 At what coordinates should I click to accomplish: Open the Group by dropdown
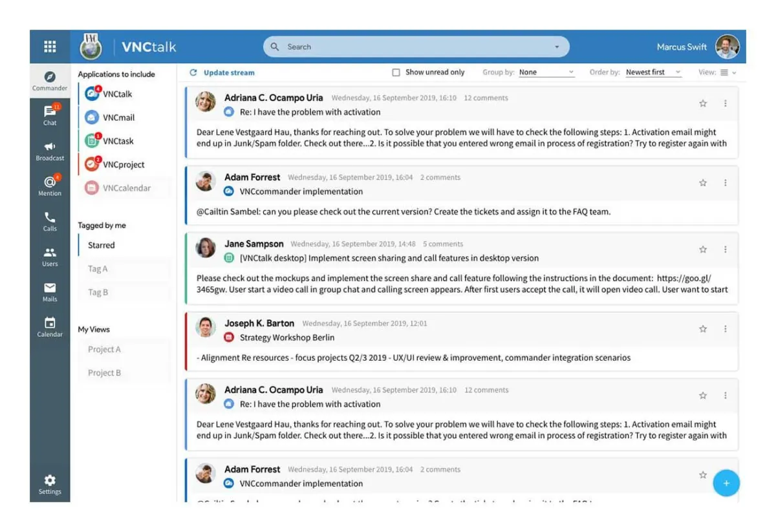546,72
